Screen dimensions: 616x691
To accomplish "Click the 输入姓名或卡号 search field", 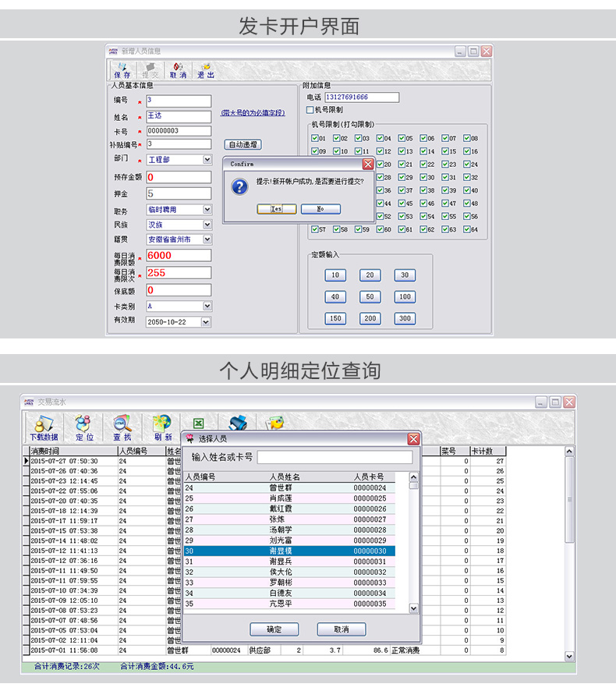I will coord(335,457).
